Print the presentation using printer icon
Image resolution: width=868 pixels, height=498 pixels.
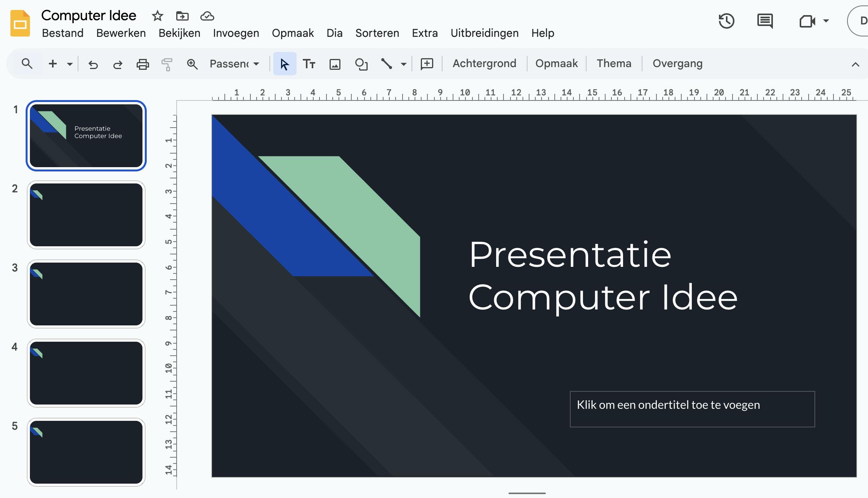tap(142, 64)
